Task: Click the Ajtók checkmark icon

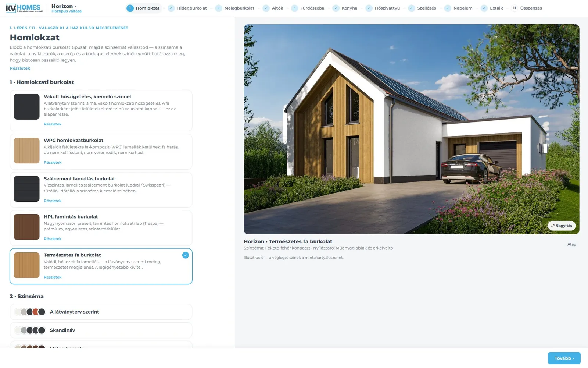Action: coord(266,8)
